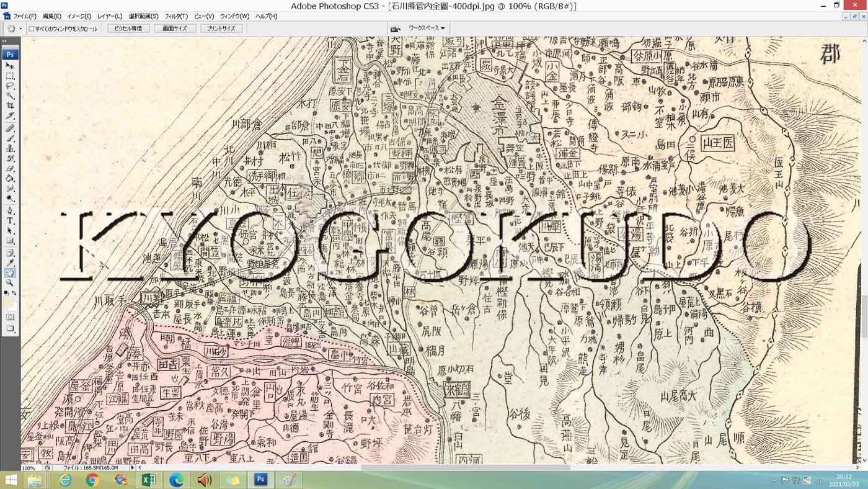Select the Rectangle shape tool
The image size is (868, 489).
click(10, 241)
